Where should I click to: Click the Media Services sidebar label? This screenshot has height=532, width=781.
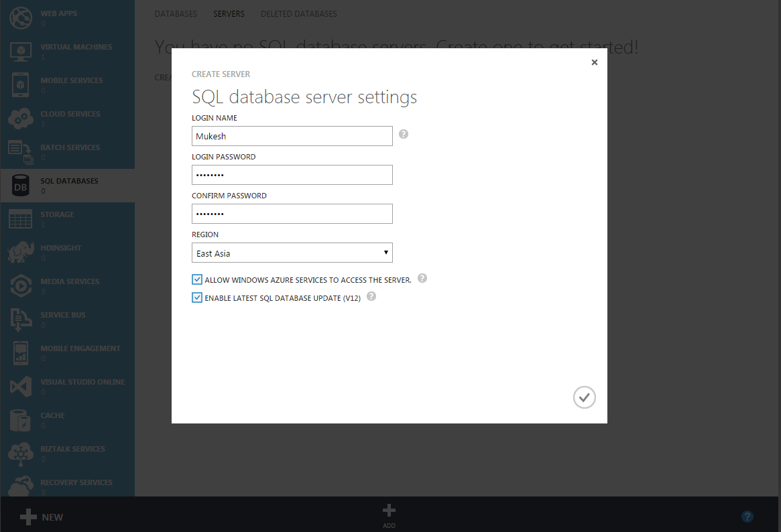click(70, 281)
